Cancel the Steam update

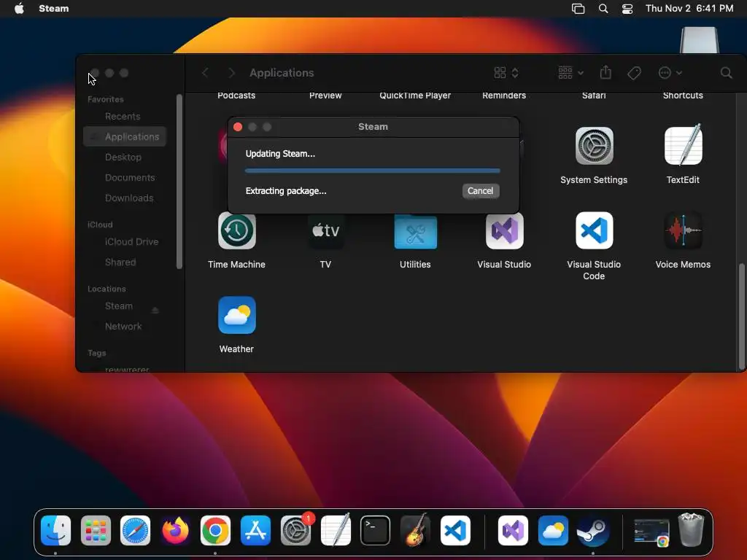pos(480,191)
